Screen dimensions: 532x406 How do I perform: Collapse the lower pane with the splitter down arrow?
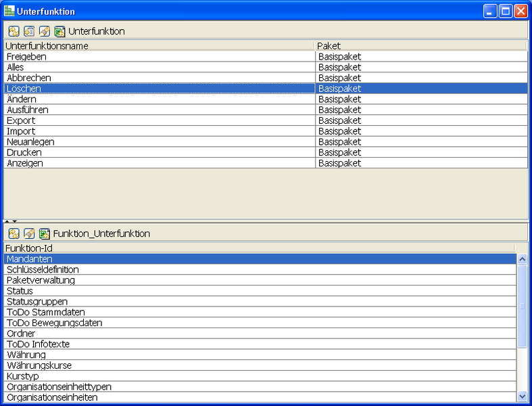(x=14, y=221)
